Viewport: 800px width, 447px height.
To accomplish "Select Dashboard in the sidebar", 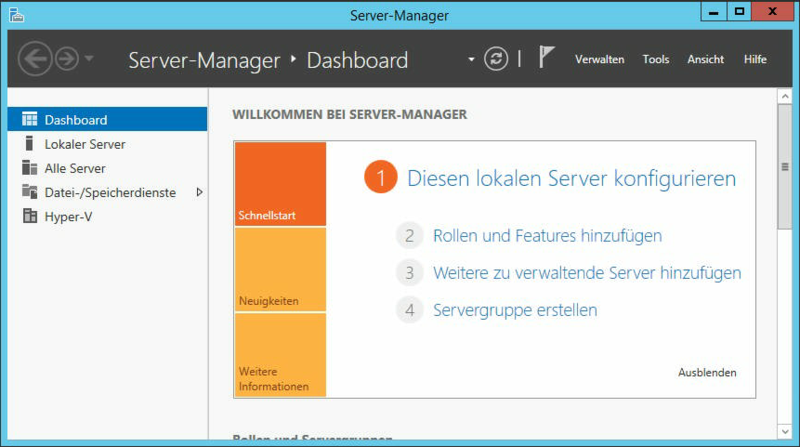I will pos(107,119).
